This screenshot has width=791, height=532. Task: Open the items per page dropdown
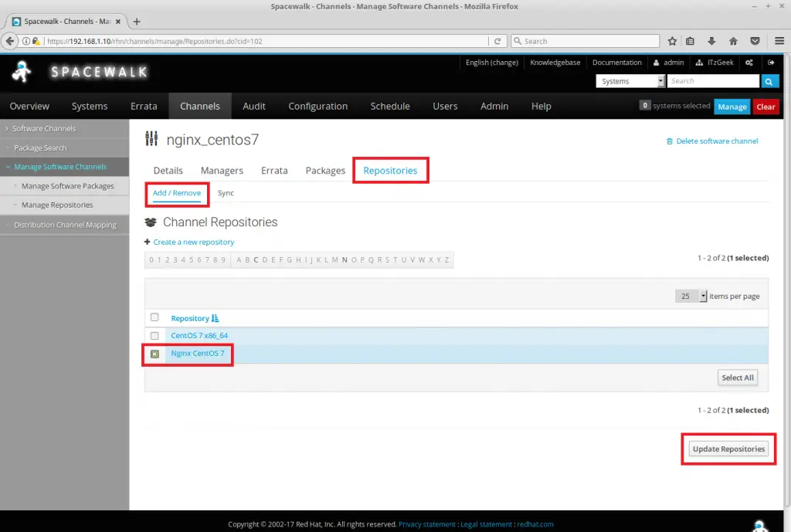pyautogui.click(x=691, y=296)
